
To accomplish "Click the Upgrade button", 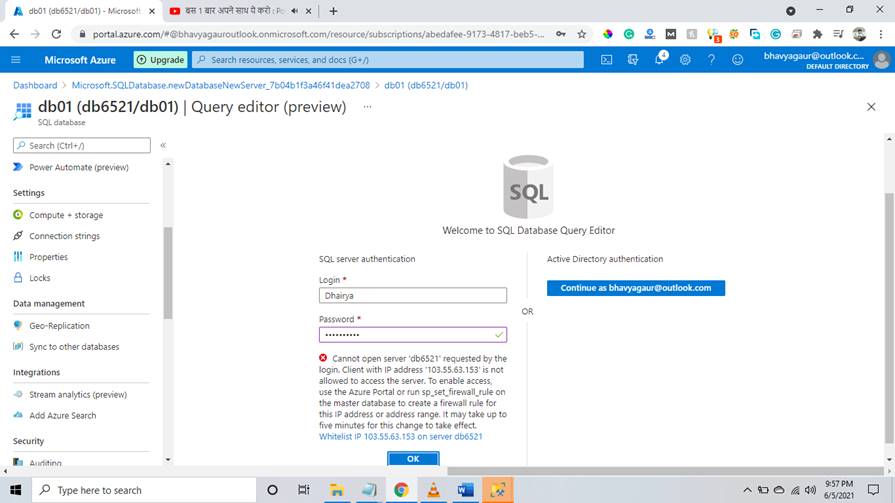I will 160,59.
